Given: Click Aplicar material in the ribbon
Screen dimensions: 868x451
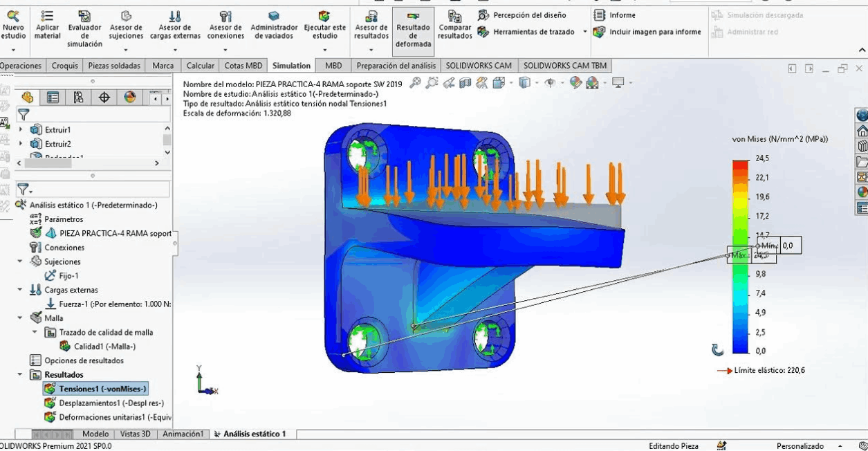Looking at the screenshot, I should [x=47, y=25].
